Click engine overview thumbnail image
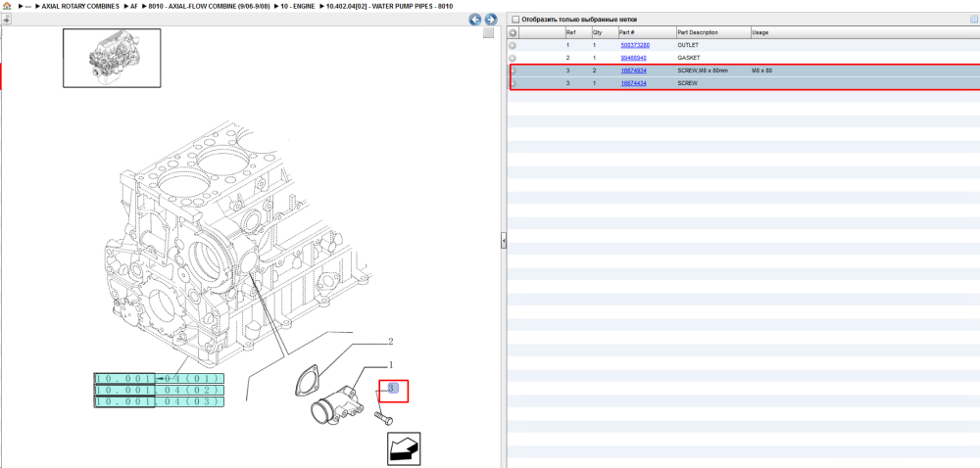 coord(112,58)
